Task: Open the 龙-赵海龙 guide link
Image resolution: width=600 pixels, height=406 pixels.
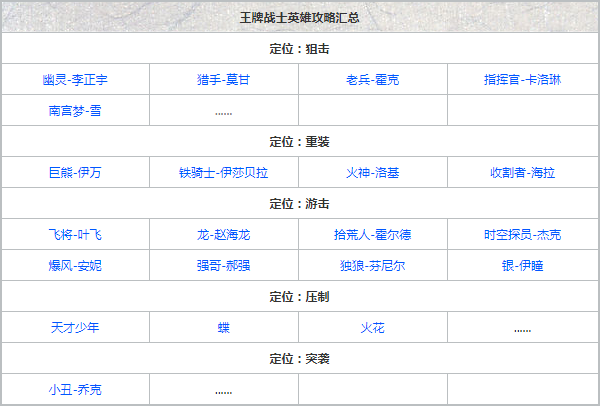Action: pyautogui.click(x=223, y=235)
